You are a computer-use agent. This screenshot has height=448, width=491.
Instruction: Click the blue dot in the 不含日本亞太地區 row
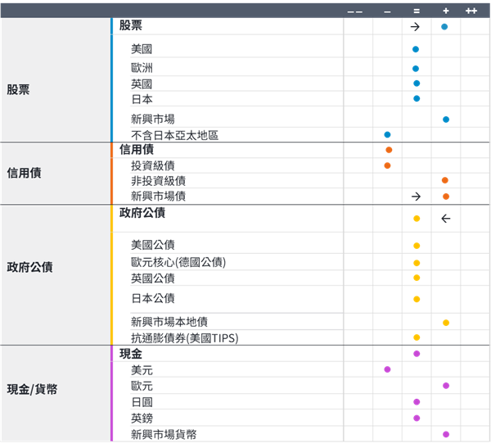click(x=387, y=134)
